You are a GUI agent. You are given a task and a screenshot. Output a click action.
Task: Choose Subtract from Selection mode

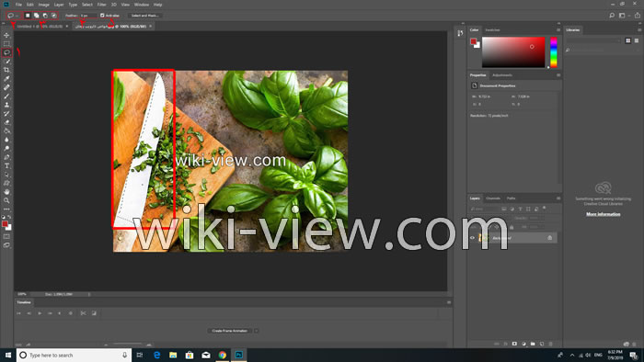(x=45, y=16)
